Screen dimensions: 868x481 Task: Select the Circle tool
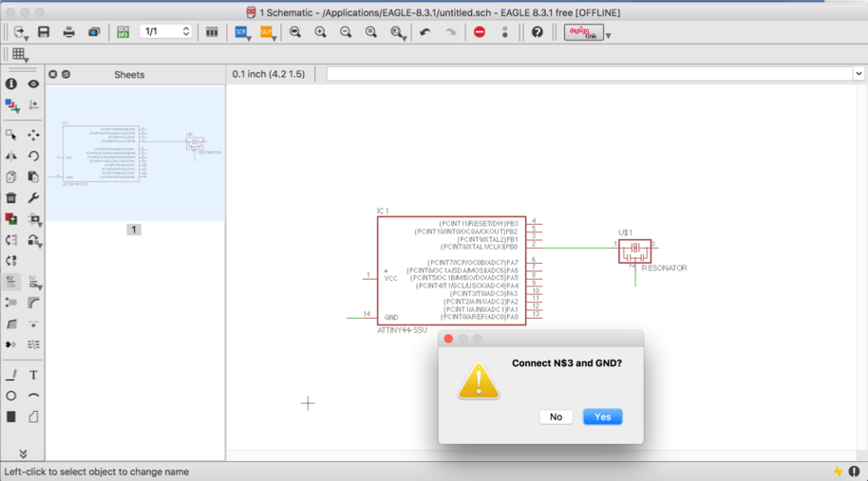(x=11, y=396)
